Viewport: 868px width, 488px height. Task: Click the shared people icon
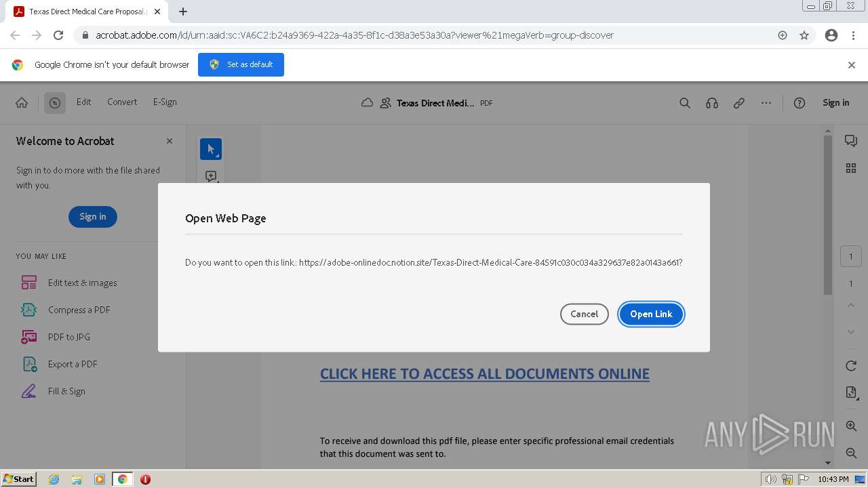(x=386, y=103)
